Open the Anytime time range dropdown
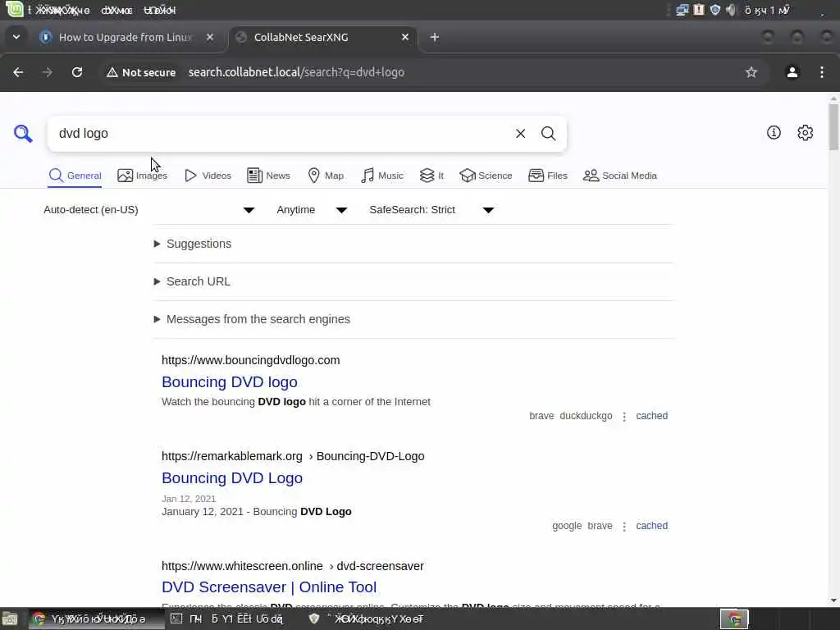Viewport: 840px width, 630px height. [x=312, y=210]
